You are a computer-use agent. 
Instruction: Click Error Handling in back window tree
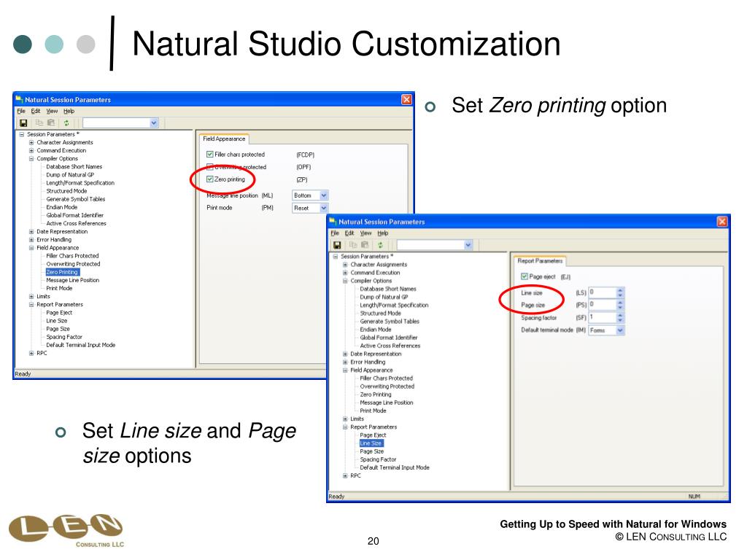tap(54, 239)
